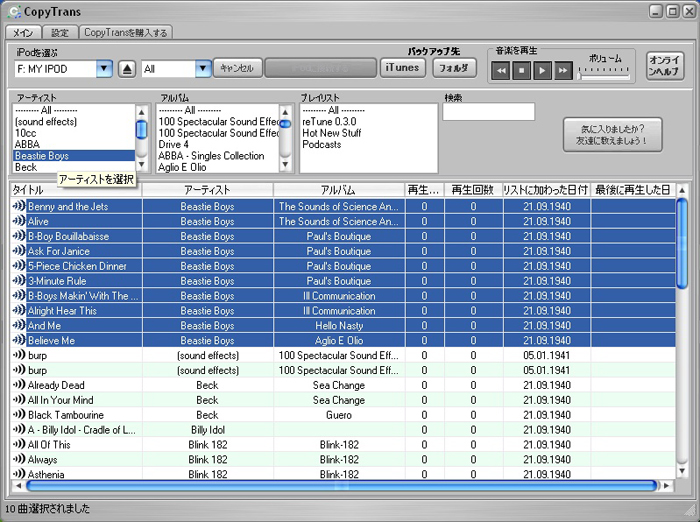Click the 気に入りましたか tell-a-friend button
This screenshot has height=522, width=700.
pyautogui.click(x=612, y=134)
